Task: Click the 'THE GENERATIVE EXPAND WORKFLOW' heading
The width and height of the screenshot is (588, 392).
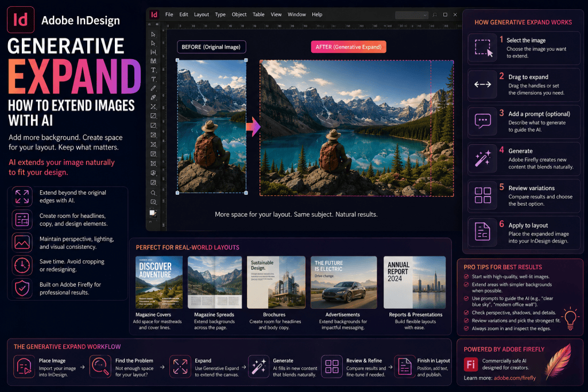Action: 68,347
